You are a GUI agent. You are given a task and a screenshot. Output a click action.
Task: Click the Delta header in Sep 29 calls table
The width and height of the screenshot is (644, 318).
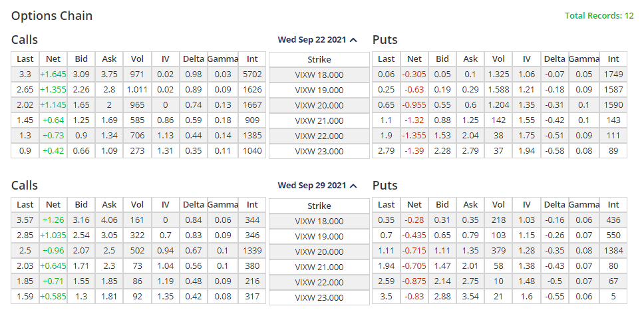coord(194,205)
